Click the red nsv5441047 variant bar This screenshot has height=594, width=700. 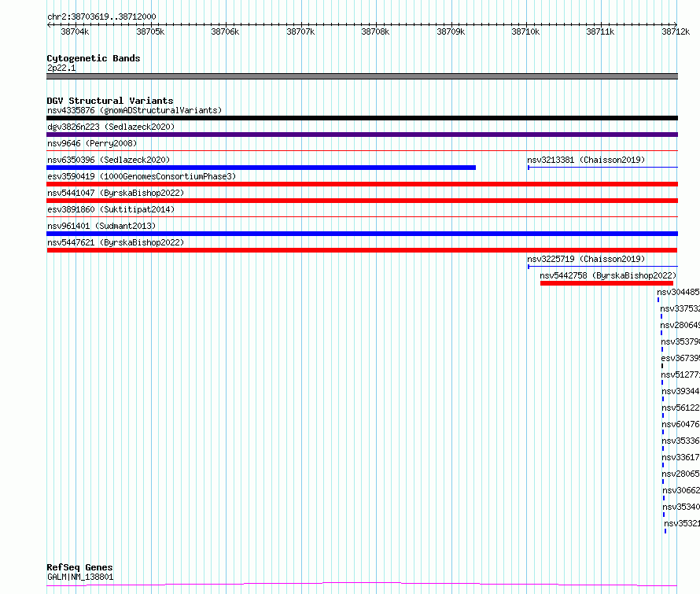coord(362,201)
